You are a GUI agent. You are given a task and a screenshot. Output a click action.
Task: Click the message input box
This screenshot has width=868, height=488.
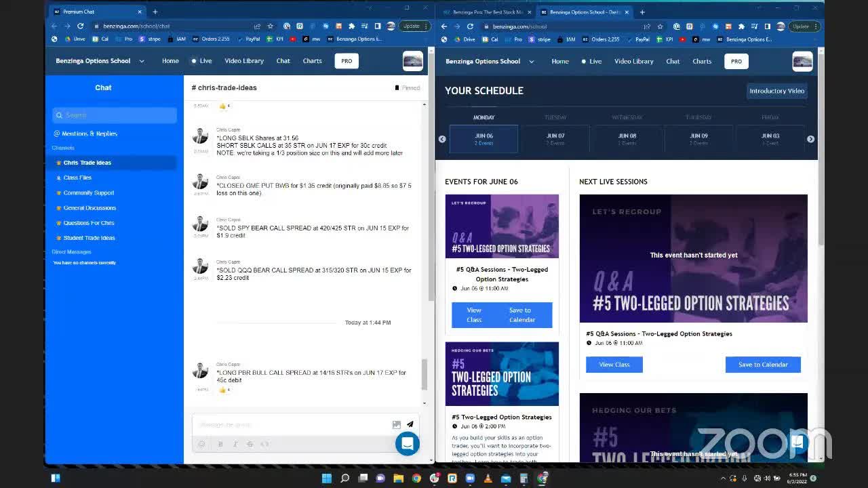(292, 424)
